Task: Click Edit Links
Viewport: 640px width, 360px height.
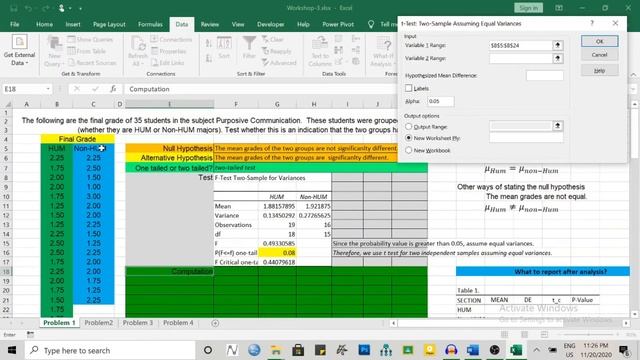Action: pos(167,62)
